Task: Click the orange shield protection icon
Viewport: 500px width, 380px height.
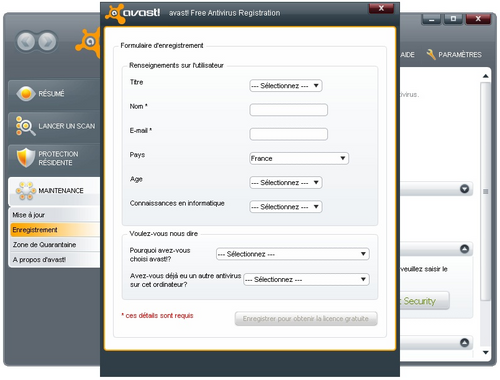Action: (26, 158)
